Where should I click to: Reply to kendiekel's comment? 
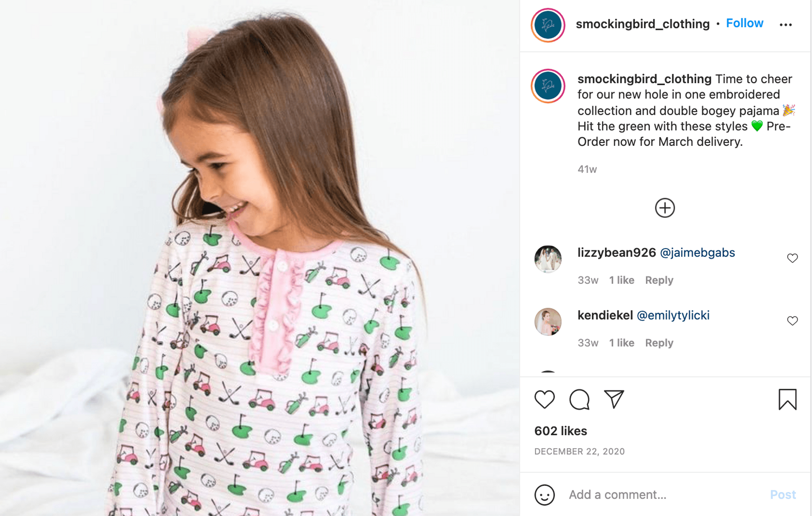tap(659, 343)
